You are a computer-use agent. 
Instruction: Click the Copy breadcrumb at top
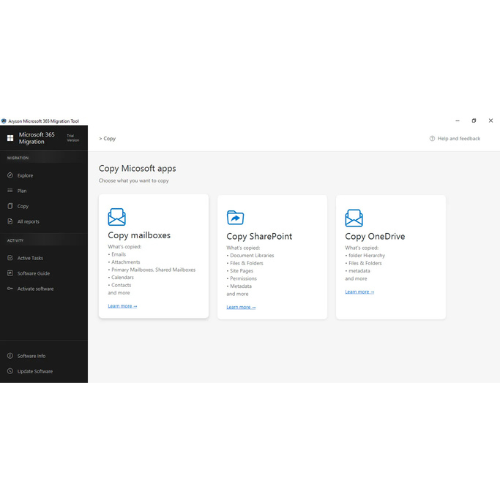click(109, 138)
